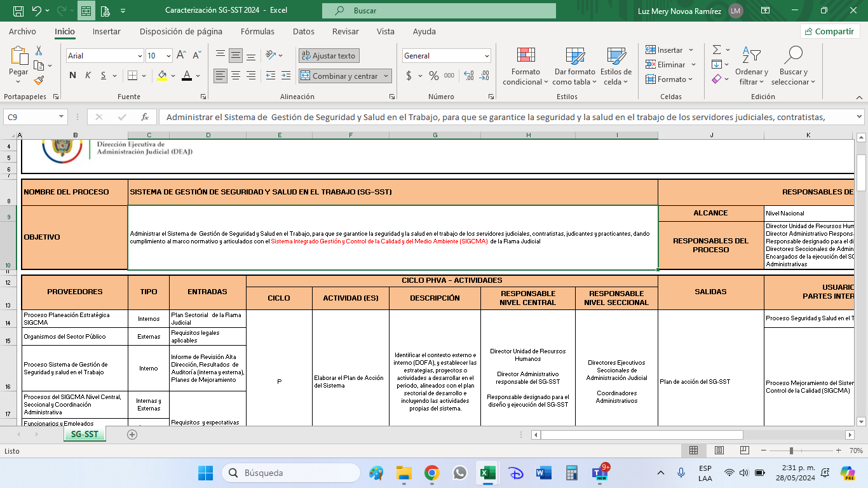The height and width of the screenshot is (488, 868).
Task: Click the zoom slider handle
Action: pos(791,451)
